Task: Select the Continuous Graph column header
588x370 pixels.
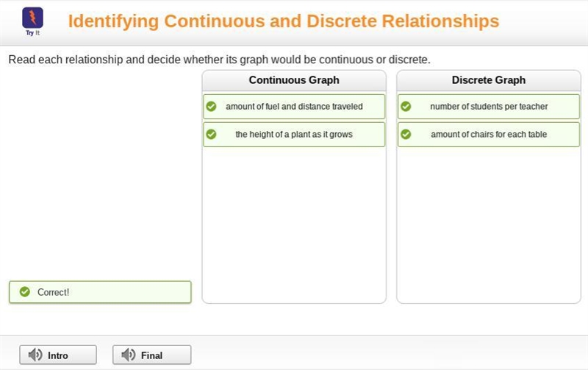Action: point(294,80)
